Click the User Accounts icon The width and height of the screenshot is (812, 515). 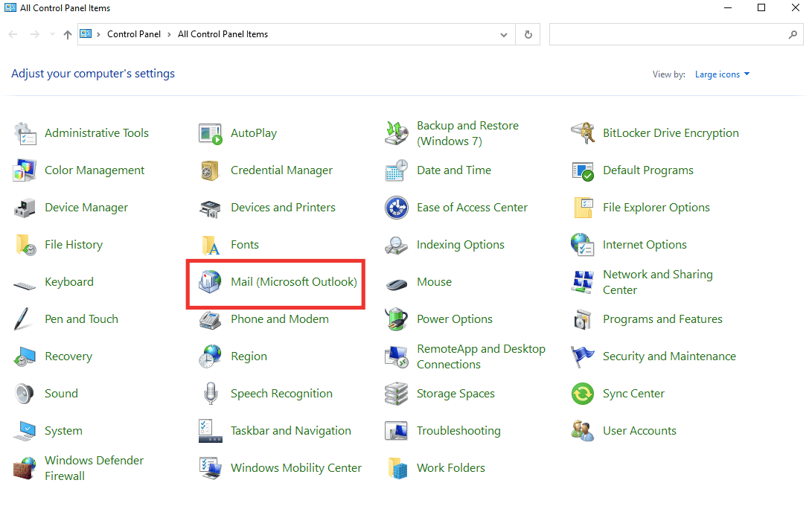point(583,431)
